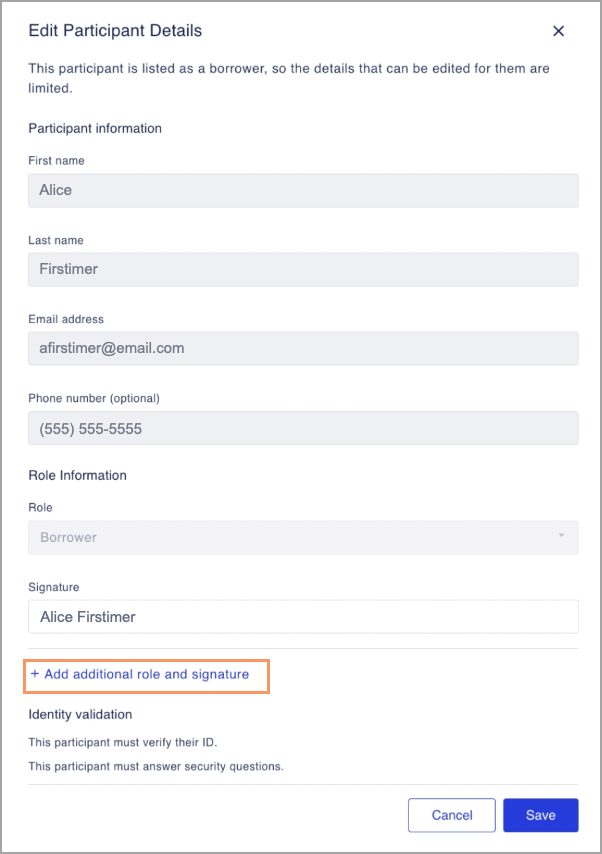The height and width of the screenshot is (854, 602).
Task: Click the Last name field showing Firstimer
Action: coord(300,269)
